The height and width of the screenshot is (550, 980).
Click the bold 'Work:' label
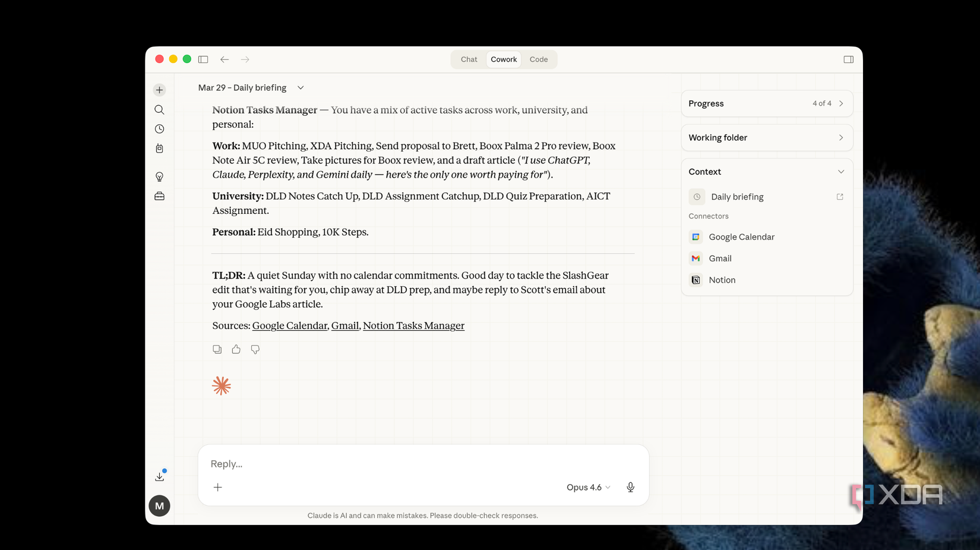pyautogui.click(x=226, y=146)
